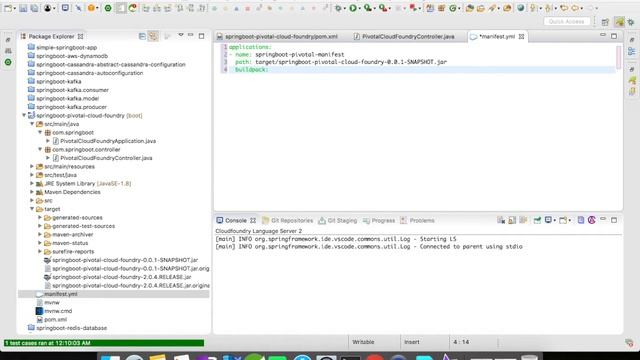
Task: Collapse the src/main/java folder
Action: pyautogui.click(x=32, y=124)
